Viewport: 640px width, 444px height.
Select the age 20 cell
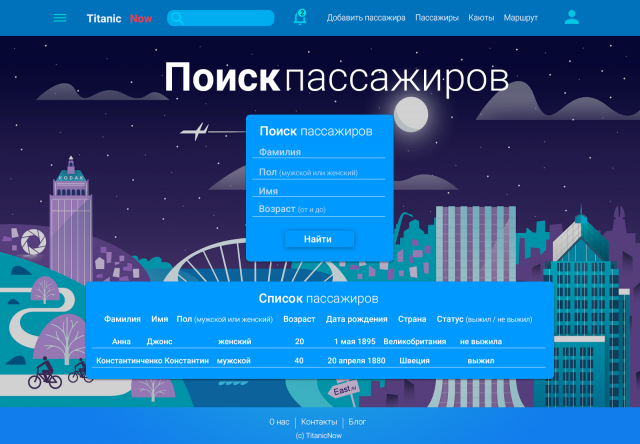click(x=299, y=342)
